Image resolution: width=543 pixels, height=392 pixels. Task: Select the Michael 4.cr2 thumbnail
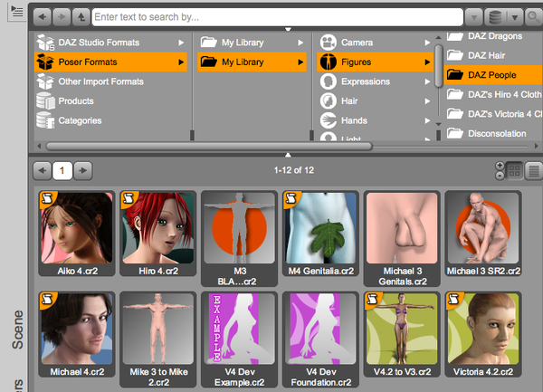(77, 334)
